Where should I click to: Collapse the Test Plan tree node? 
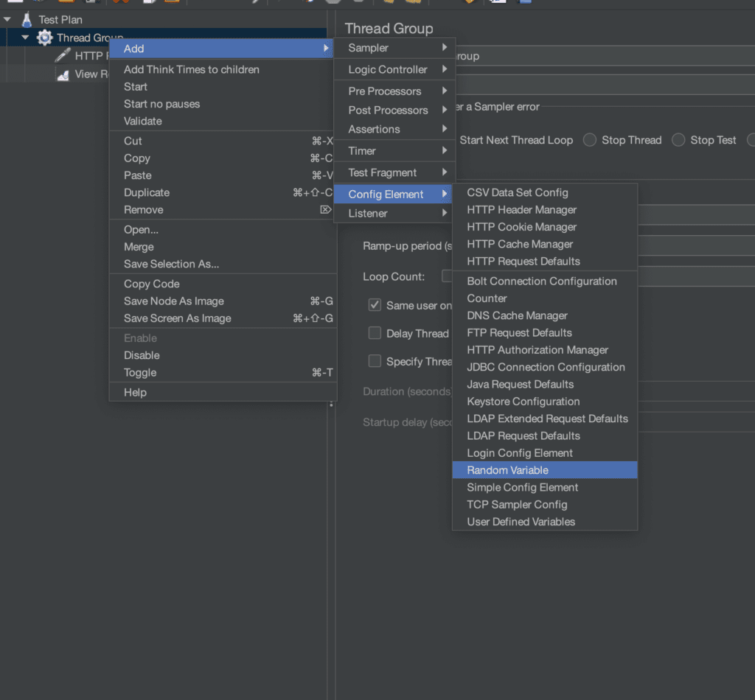pos(7,19)
